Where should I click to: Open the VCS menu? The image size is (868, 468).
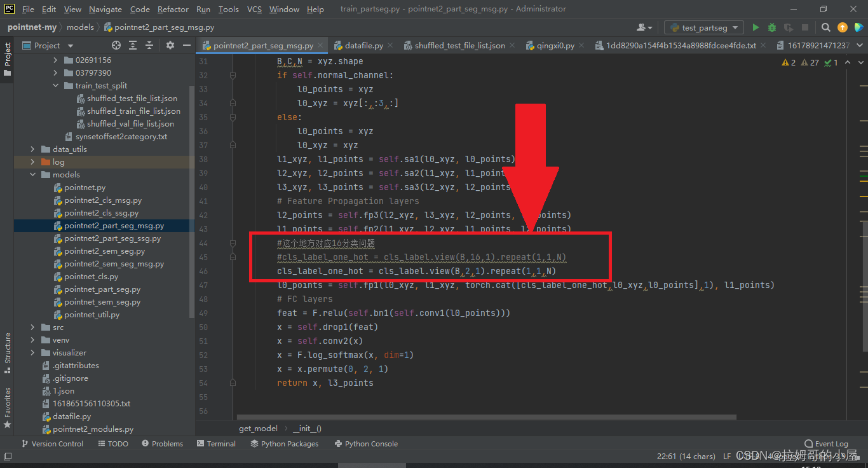pyautogui.click(x=254, y=10)
